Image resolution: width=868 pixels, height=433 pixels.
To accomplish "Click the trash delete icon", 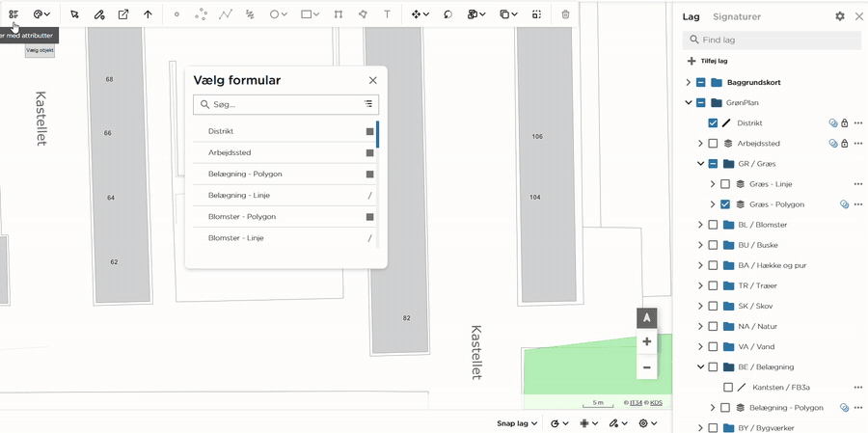I will tap(565, 14).
